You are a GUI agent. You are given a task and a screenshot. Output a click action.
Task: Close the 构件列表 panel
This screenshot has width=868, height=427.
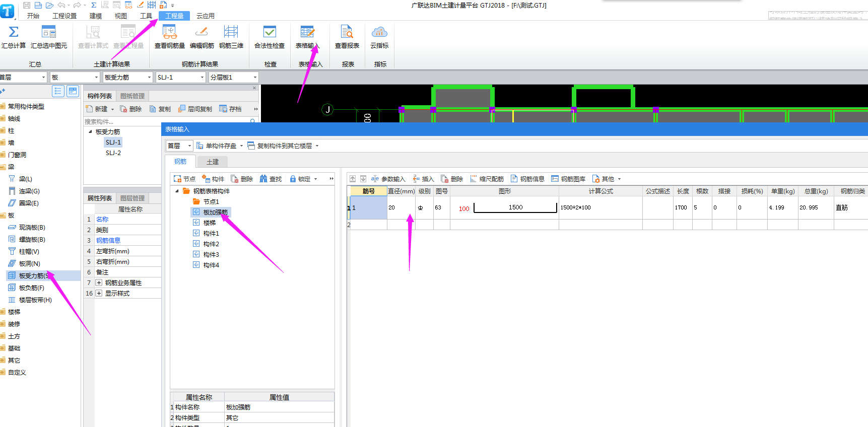click(254, 88)
